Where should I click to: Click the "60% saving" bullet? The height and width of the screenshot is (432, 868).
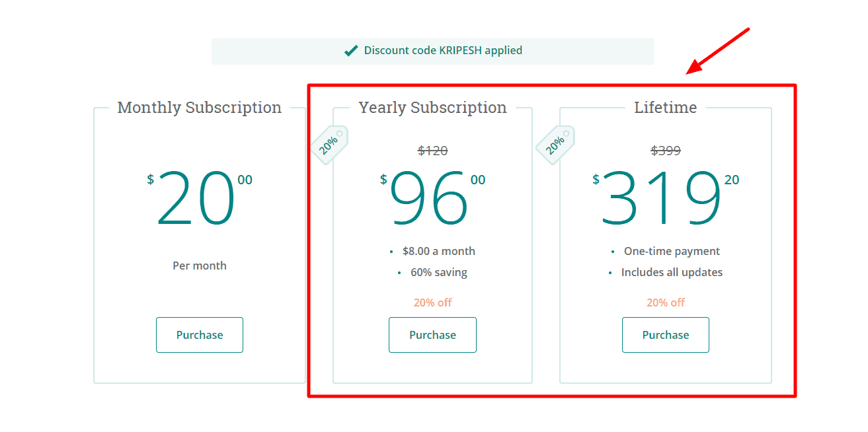point(438,272)
